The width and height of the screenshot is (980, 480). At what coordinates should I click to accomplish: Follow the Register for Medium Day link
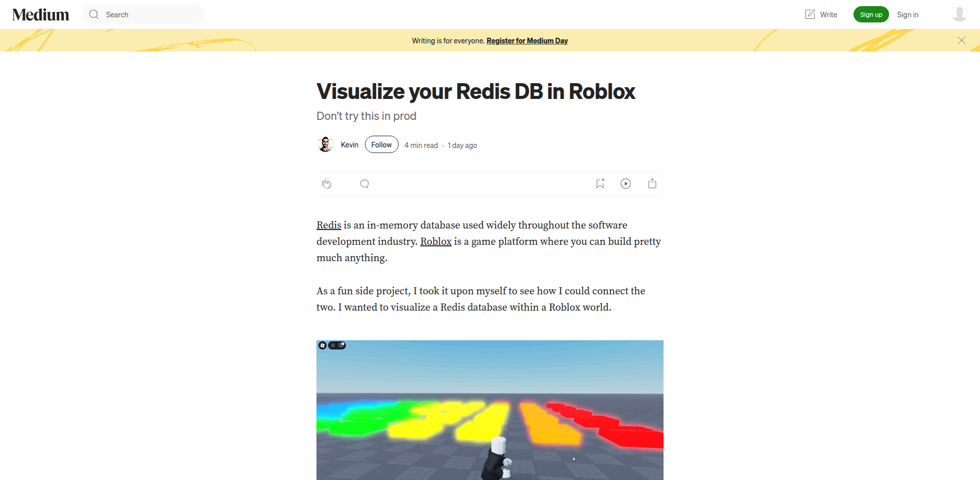coord(527,41)
